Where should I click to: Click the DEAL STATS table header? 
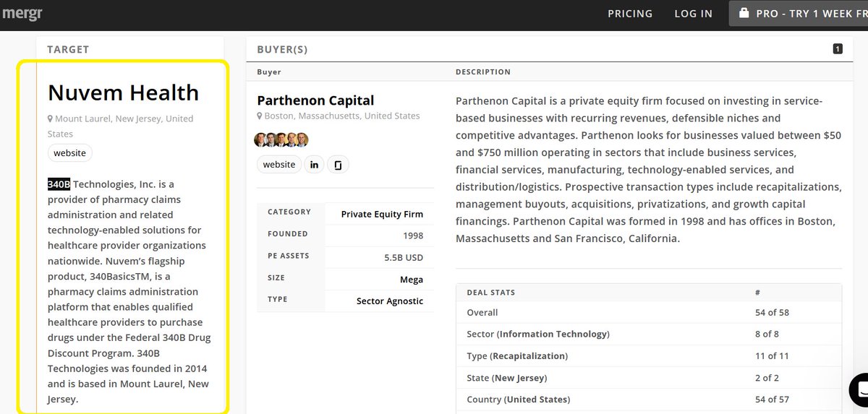point(491,293)
